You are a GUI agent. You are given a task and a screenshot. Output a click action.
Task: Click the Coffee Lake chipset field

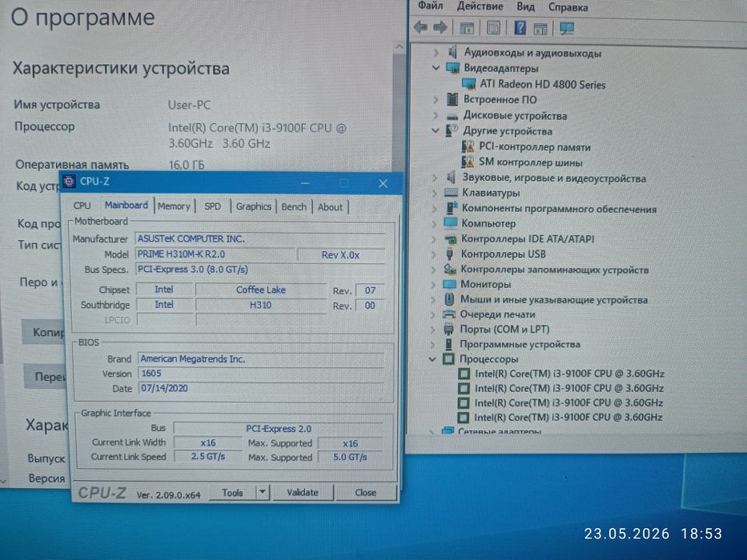click(x=260, y=290)
